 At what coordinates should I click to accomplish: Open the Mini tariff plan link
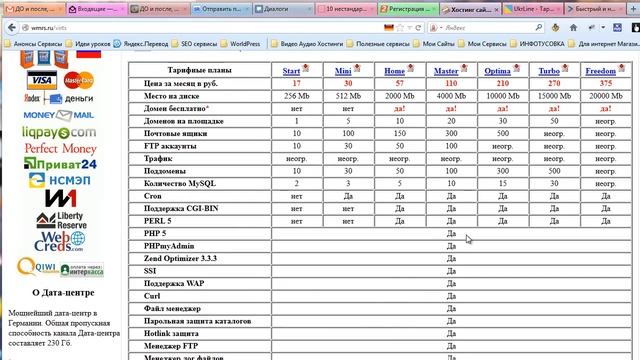343,71
